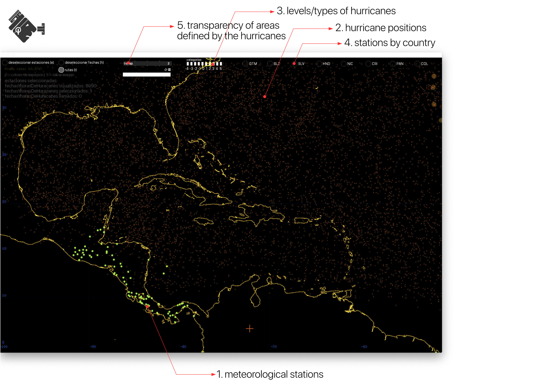Click the refresh arrows icon under transp.
The height and width of the screenshot is (392, 554).
tap(166, 70)
